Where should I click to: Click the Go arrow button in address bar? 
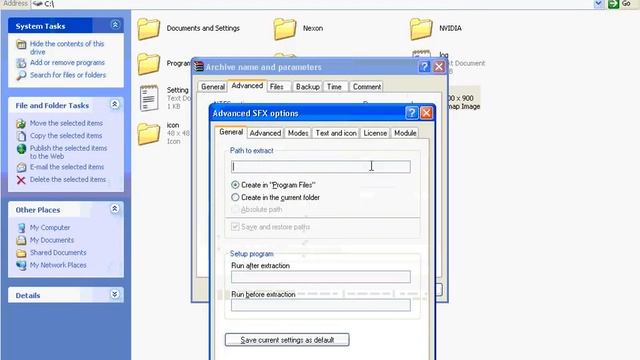click(x=613, y=4)
